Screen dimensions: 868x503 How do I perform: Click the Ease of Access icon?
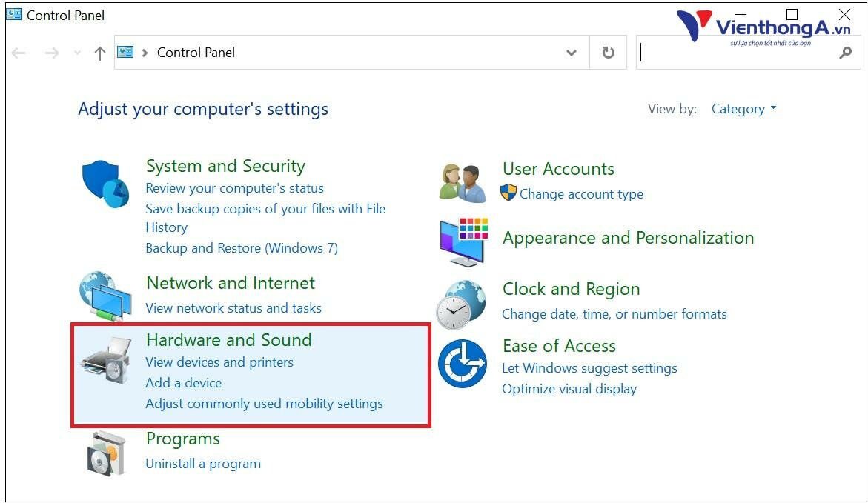pyautogui.click(x=463, y=364)
